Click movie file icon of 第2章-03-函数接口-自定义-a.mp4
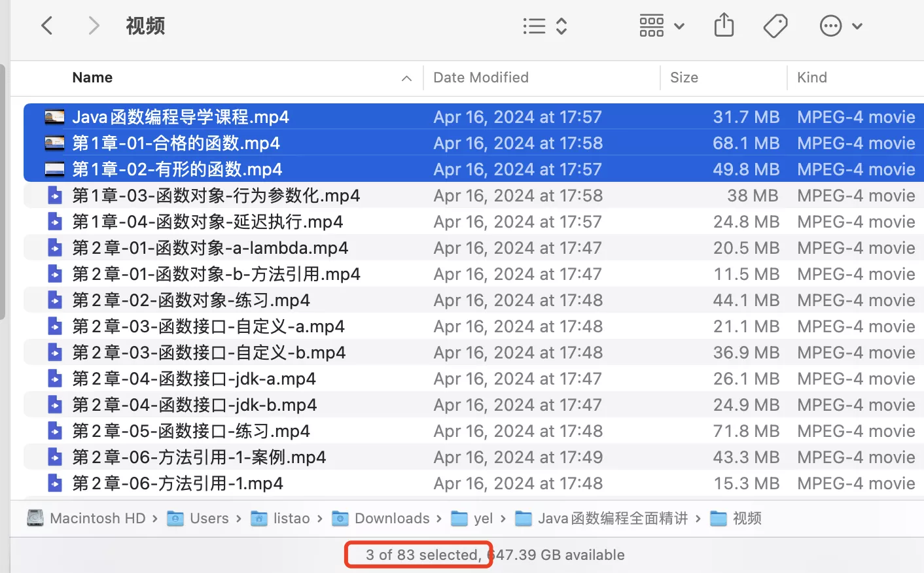The height and width of the screenshot is (573, 924). [55, 326]
